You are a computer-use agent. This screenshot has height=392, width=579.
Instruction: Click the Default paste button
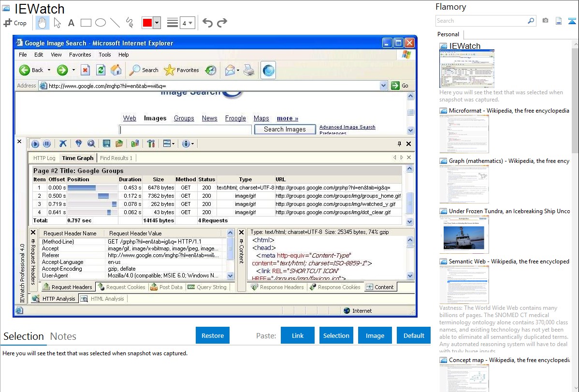pos(414,335)
